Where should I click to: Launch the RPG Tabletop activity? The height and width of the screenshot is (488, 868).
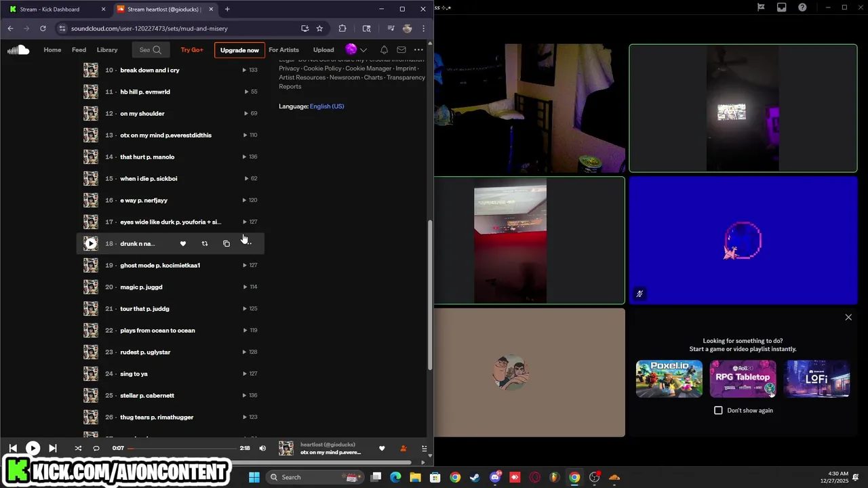743,378
